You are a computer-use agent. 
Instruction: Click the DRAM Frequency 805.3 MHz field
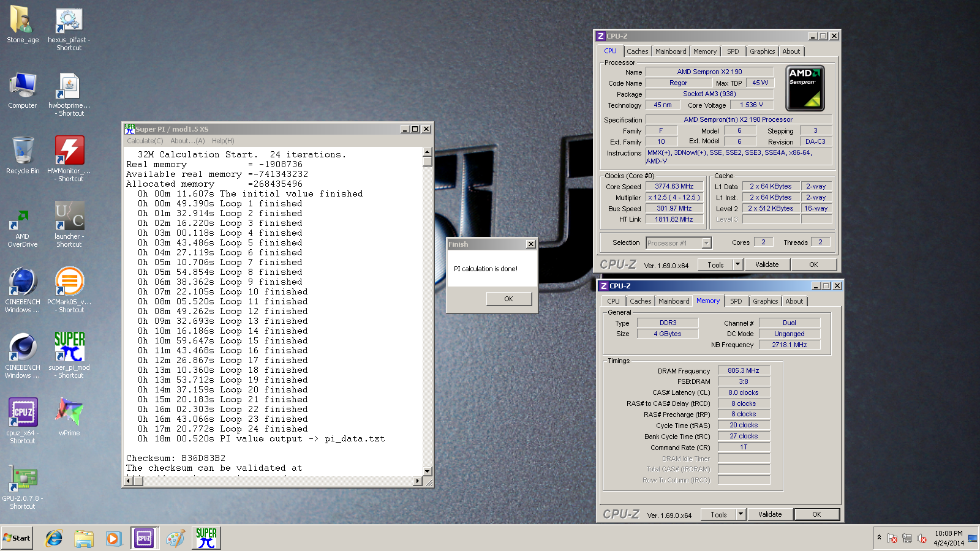point(744,370)
